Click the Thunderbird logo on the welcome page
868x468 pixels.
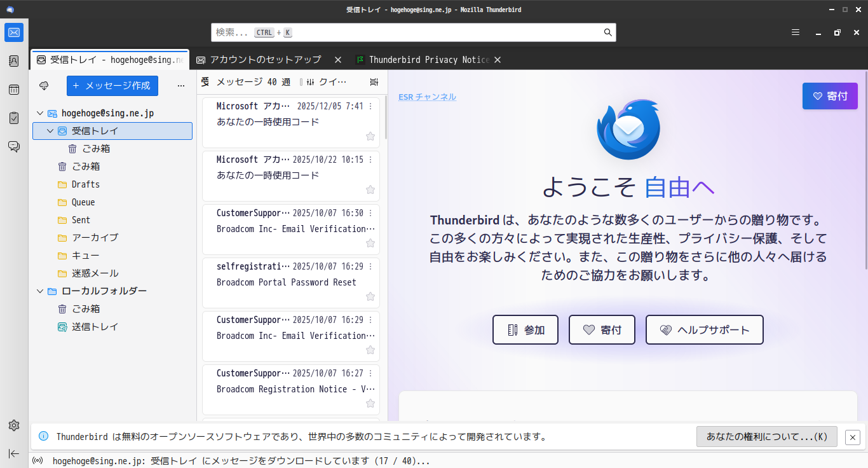click(628, 129)
